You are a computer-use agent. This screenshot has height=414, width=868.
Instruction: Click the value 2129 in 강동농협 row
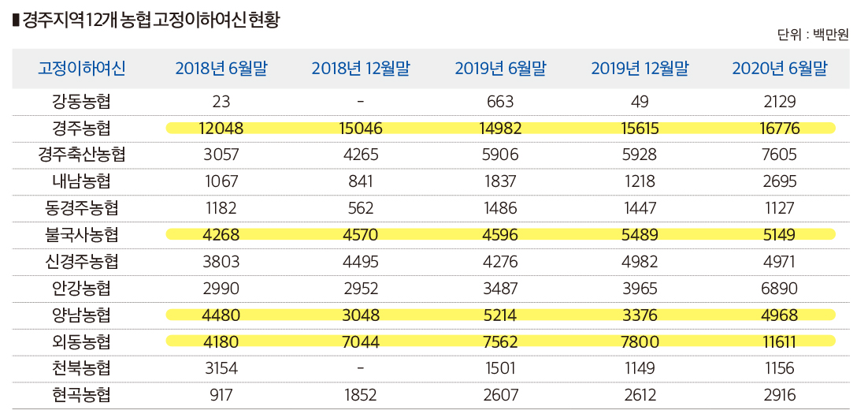coord(780,101)
